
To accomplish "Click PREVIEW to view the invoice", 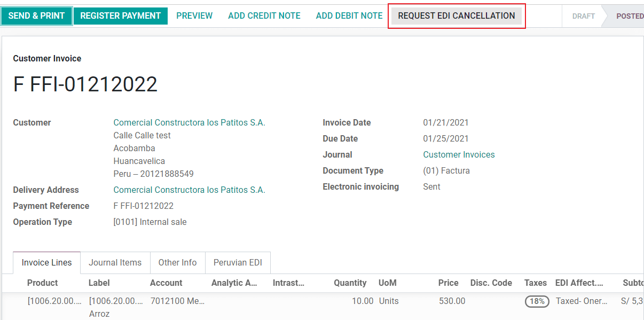I will (x=194, y=15).
